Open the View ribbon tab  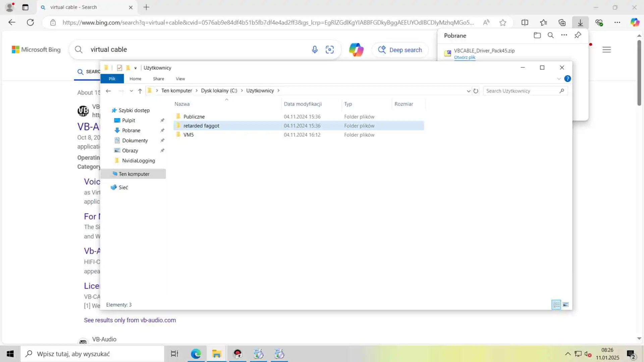pyautogui.click(x=180, y=79)
